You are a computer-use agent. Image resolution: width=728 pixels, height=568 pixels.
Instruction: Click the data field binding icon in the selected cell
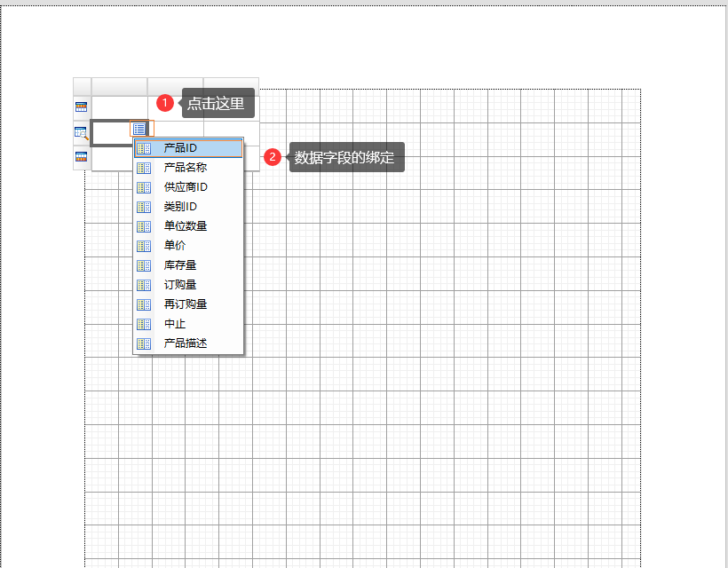(139, 129)
